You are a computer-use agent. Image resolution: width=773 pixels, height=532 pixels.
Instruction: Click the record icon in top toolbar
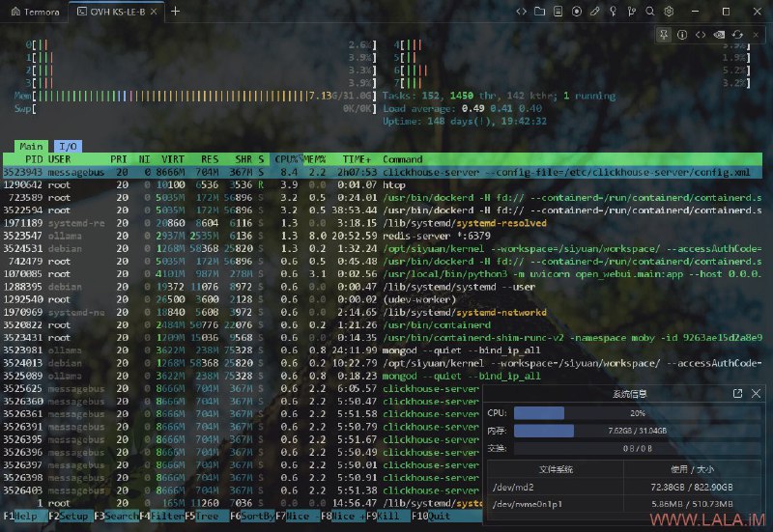pos(577,12)
